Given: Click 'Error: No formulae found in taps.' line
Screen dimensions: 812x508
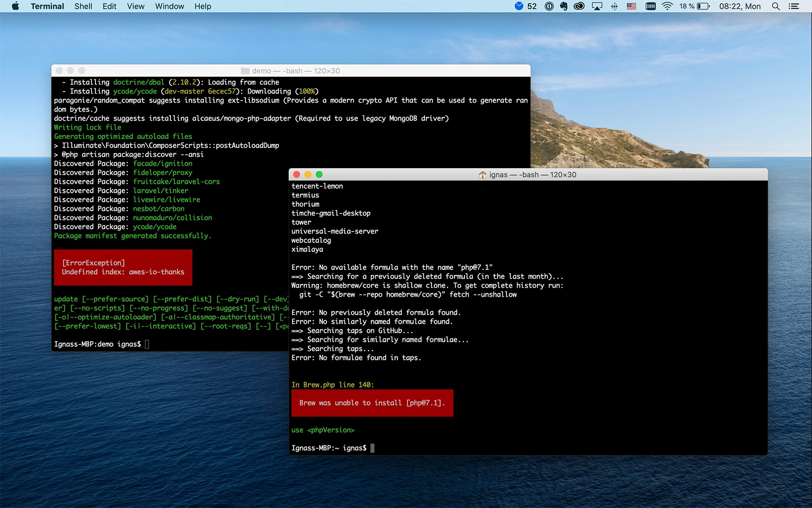Looking at the screenshot, I should pyautogui.click(x=356, y=358).
